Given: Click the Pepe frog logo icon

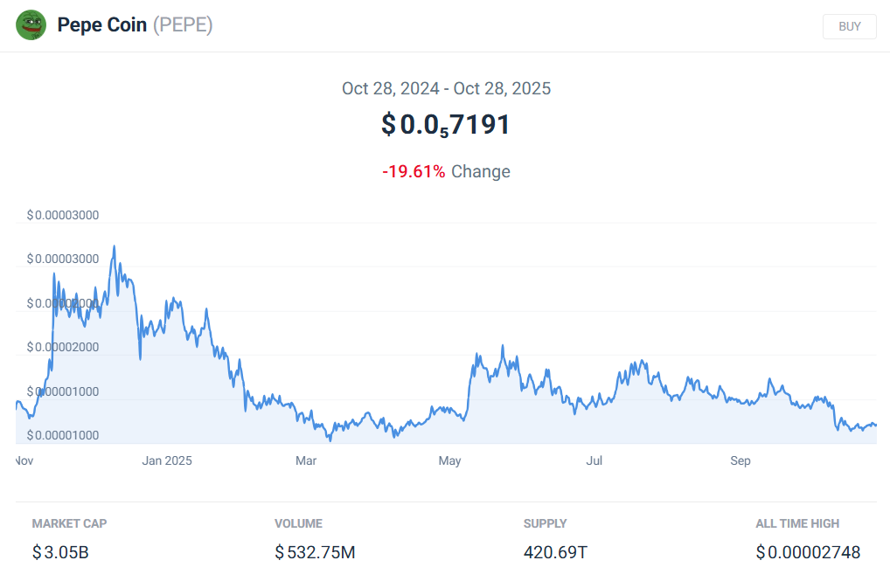Looking at the screenshot, I should click(x=31, y=25).
